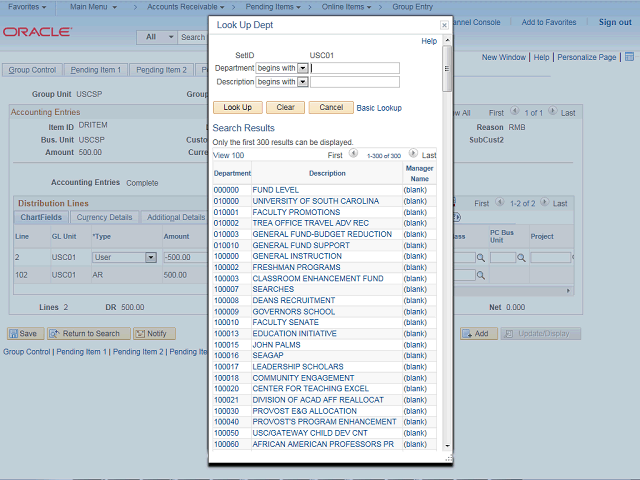
Task: Select department 100007 SEARCHES
Action: coord(226,289)
